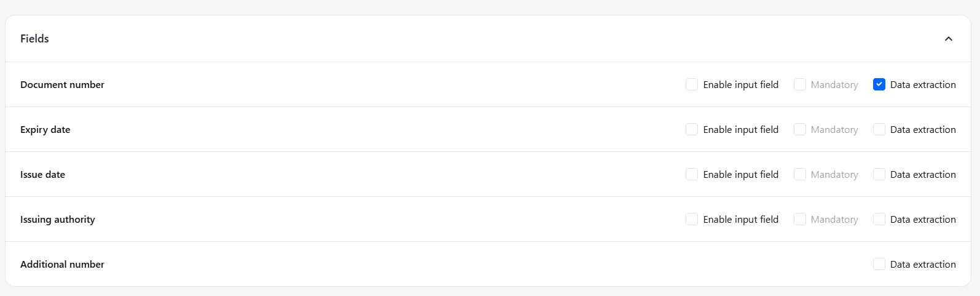980x296 pixels.
Task: Select the Issuing authority field label
Action: click(x=57, y=219)
